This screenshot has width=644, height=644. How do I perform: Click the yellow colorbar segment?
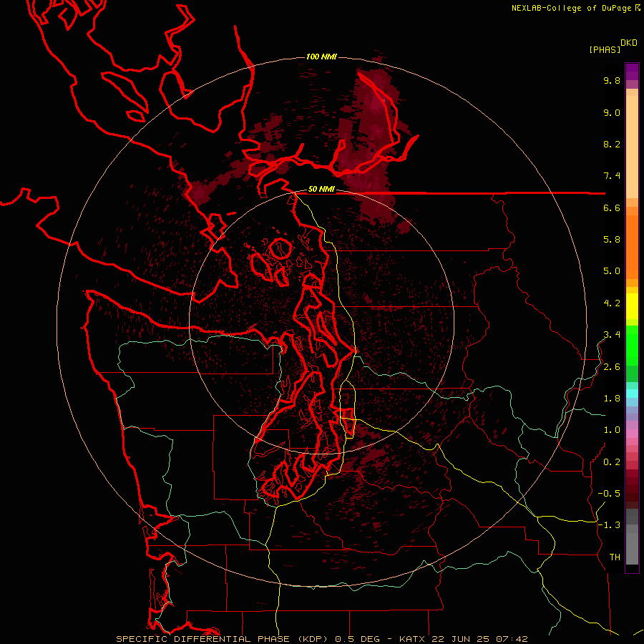point(632,306)
